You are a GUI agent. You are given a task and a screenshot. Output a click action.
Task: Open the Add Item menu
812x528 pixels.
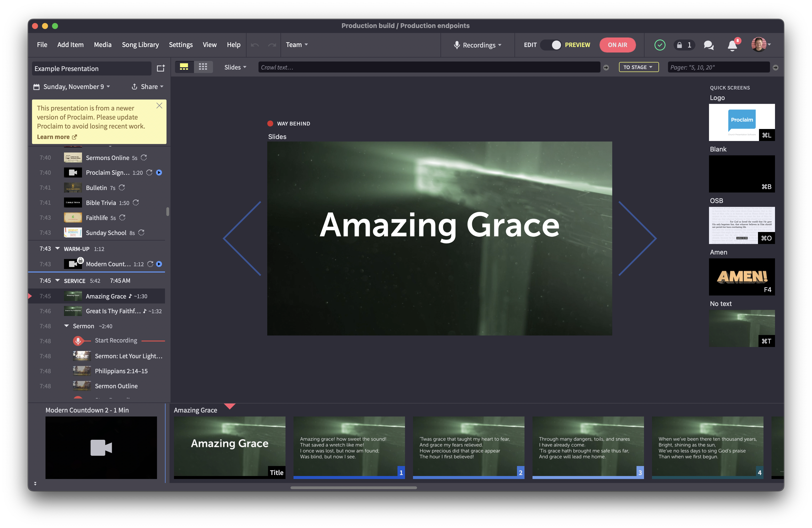tap(70, 45)
